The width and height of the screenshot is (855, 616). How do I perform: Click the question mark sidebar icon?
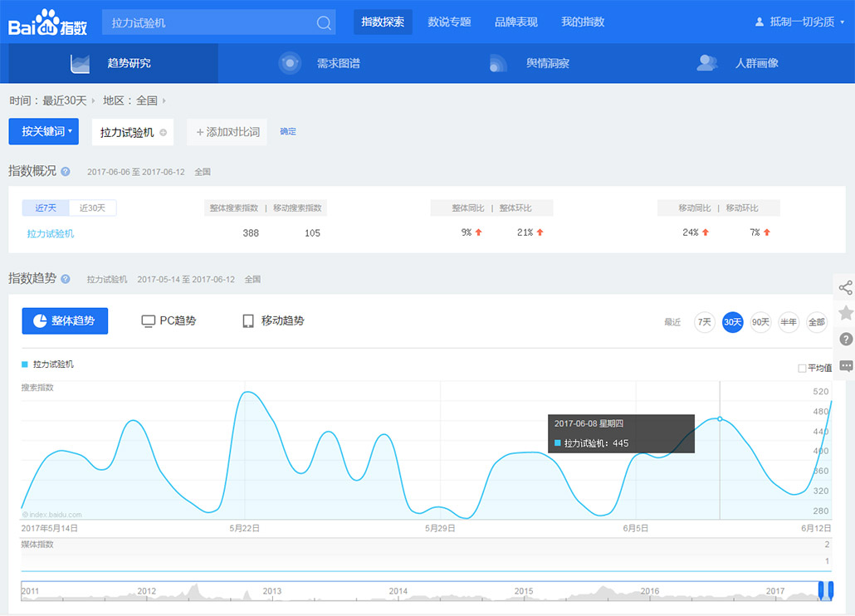[846, 339]
